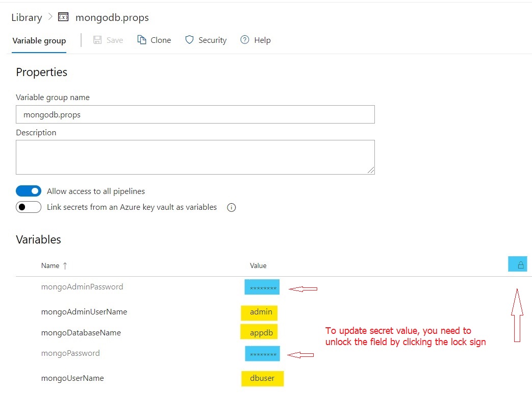Open the Variable group tab
The image size is (532, 413).
tap(39, 41)
